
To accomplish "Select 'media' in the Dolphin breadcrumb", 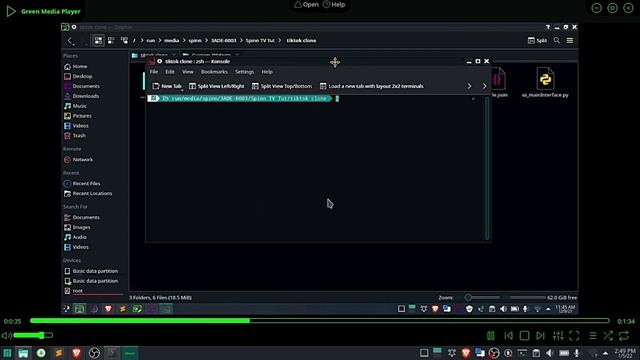I will pos(171,40).
